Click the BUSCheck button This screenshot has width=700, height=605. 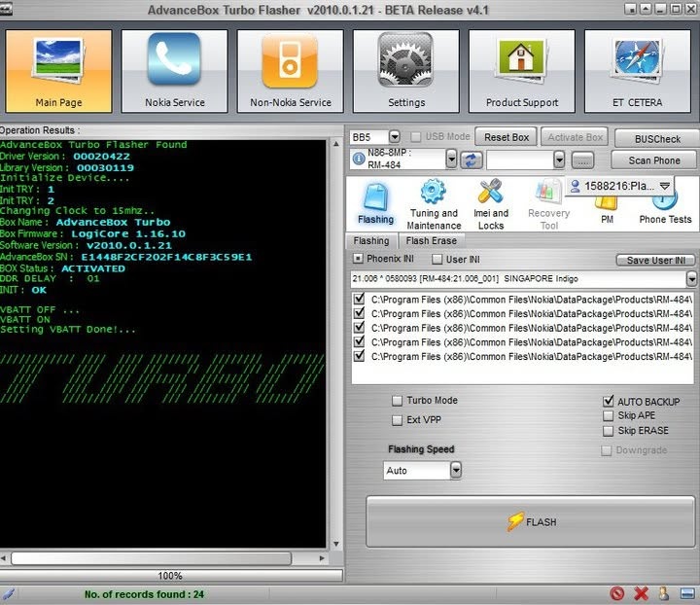coord(657,139)
